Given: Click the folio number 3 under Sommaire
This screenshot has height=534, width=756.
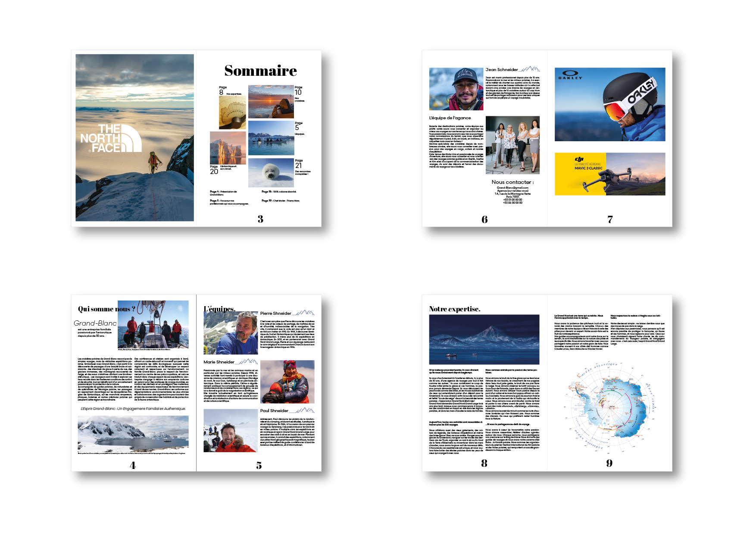Looking at the screenshot, I should [x=260, y=219].
